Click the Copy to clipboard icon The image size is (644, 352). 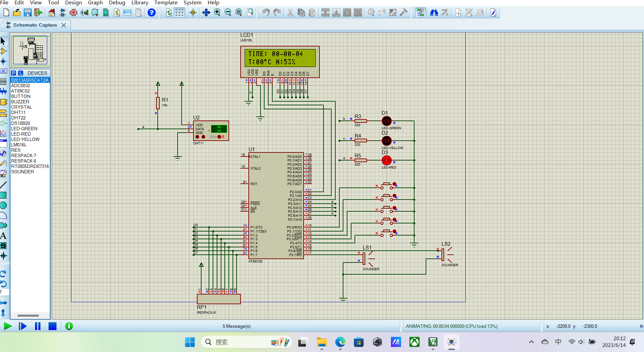301,13
